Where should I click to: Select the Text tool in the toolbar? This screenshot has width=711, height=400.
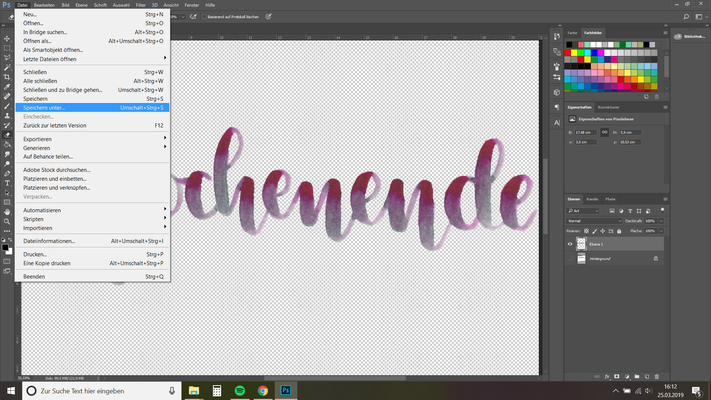click(7, 183)
